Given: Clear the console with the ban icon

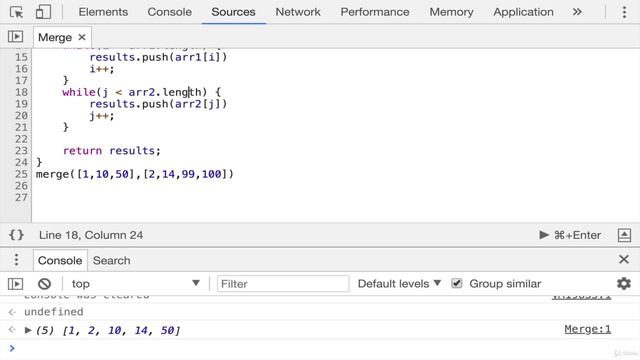Looking at the screenshot, I should tap(44, 284).
